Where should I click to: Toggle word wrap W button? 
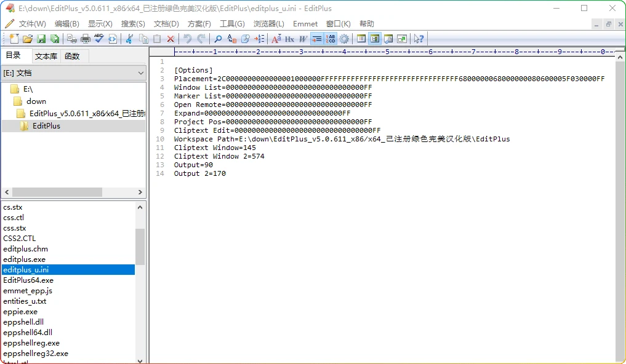pyautogui.click(x=303, y=39)
